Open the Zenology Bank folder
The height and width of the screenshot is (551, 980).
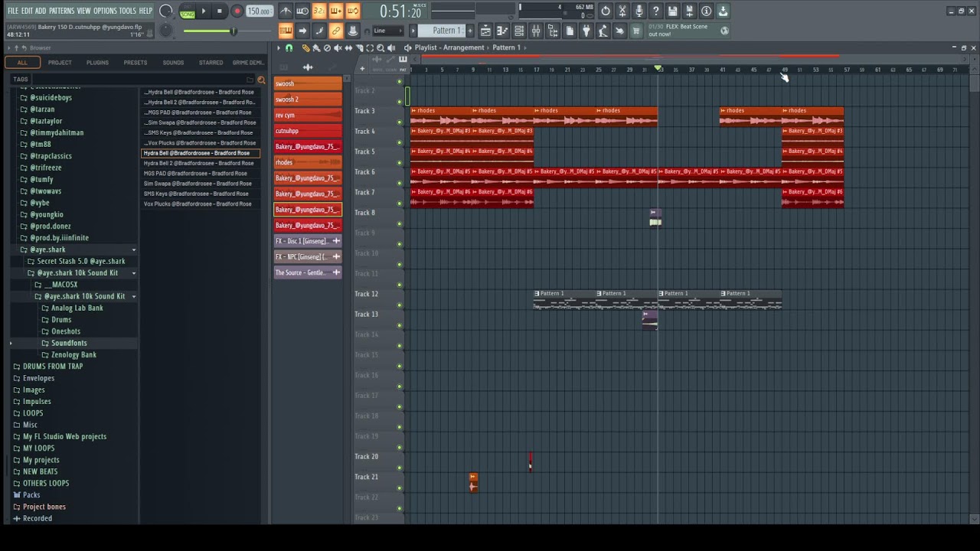(x=73, y=355)
